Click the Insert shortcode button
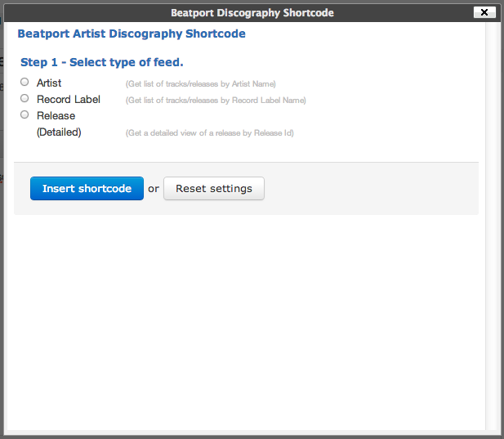This screenshot has height=439, width=504. coord(87,188)
